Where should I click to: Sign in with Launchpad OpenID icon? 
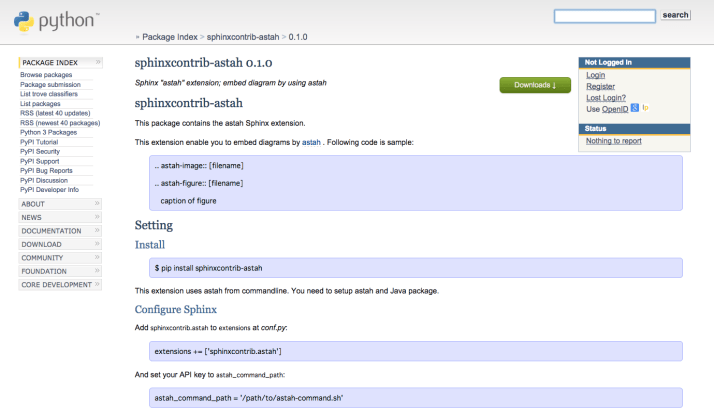pos(646,108)
